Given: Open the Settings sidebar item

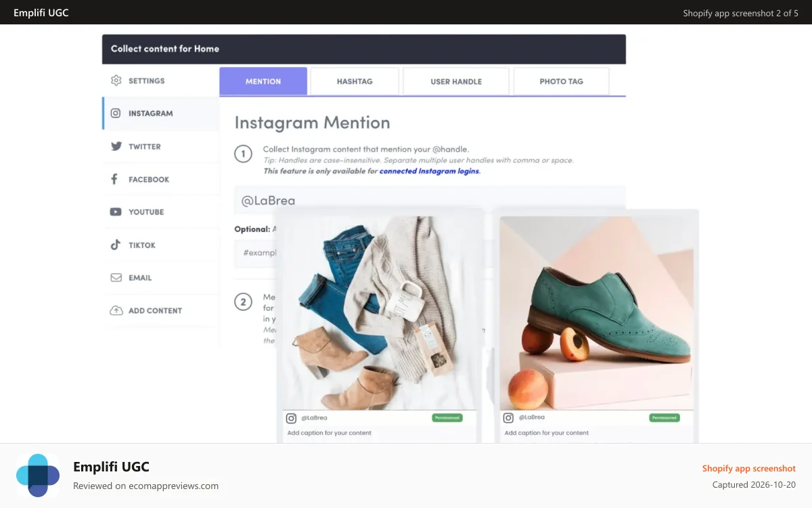Looking at the screenshot, I should (x=161, y=81).
